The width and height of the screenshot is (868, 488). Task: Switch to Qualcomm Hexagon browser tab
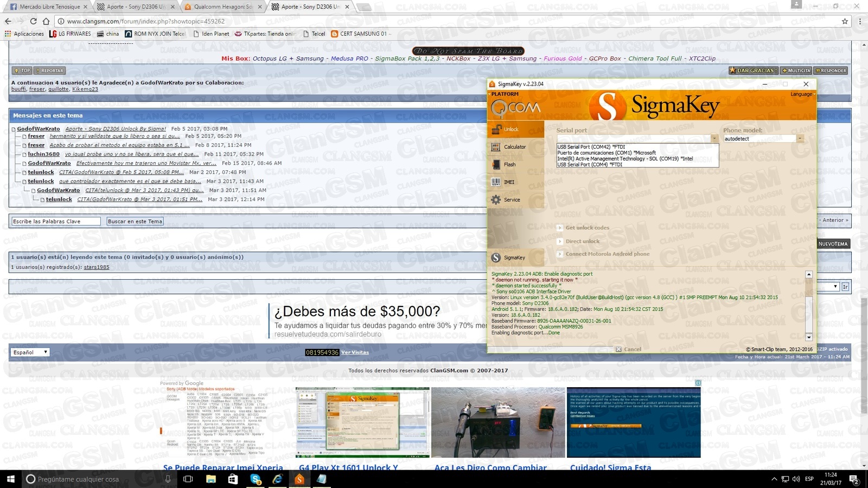[x=224, y=7]
